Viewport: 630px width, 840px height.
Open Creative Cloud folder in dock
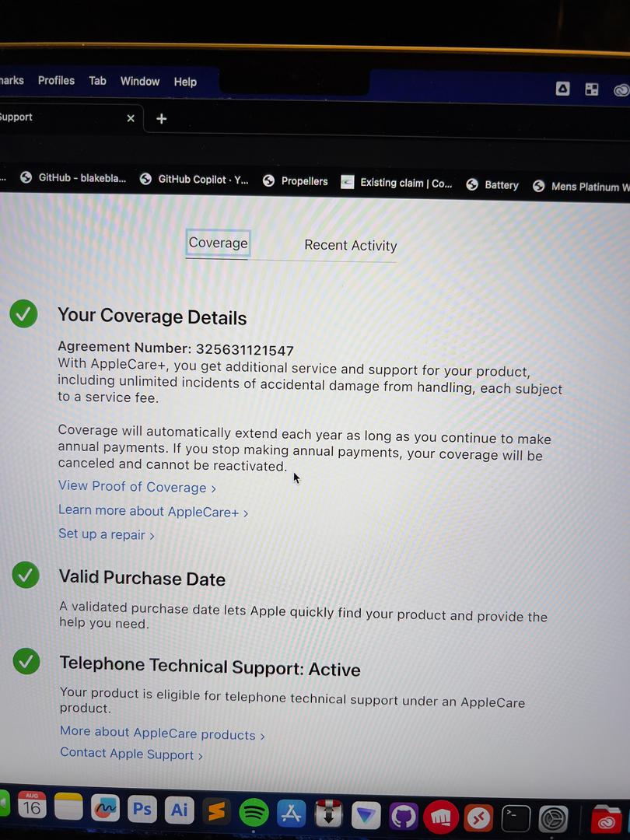click(x=607, y=821)
